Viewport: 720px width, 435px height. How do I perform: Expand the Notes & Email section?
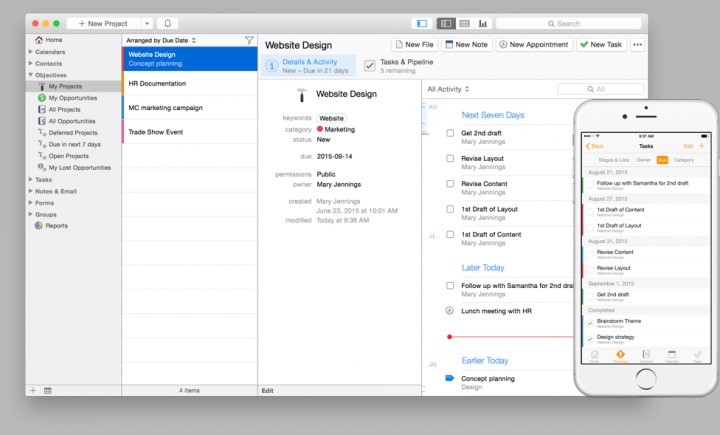[31, 191]
